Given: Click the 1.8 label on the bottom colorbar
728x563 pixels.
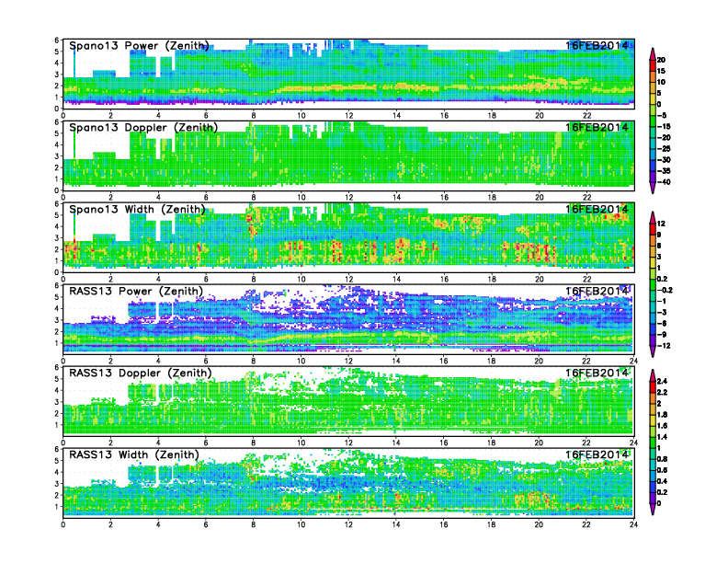Looking at the screenshot, I should pyautogui.click(x=663, y=414).
